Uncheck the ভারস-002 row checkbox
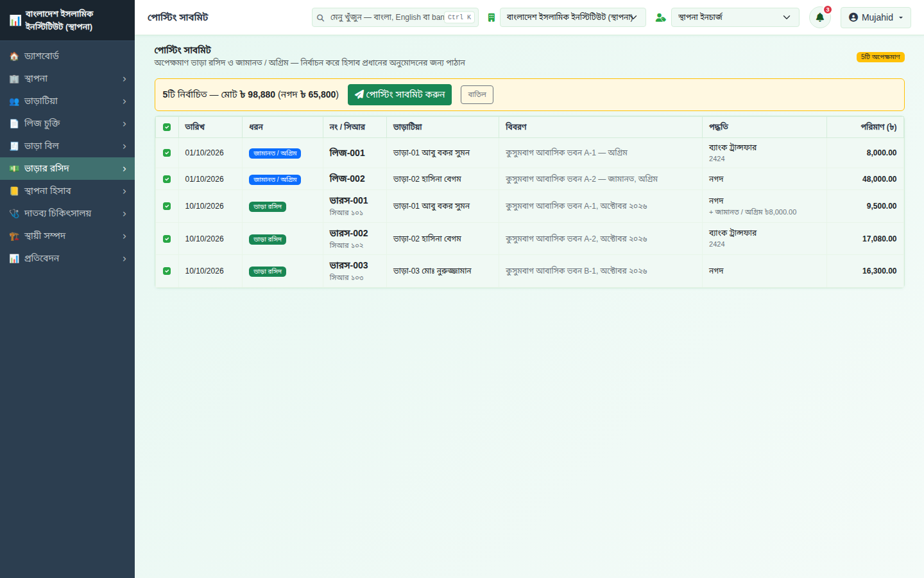This screenshot has height=578, width=924. point(167,239)
